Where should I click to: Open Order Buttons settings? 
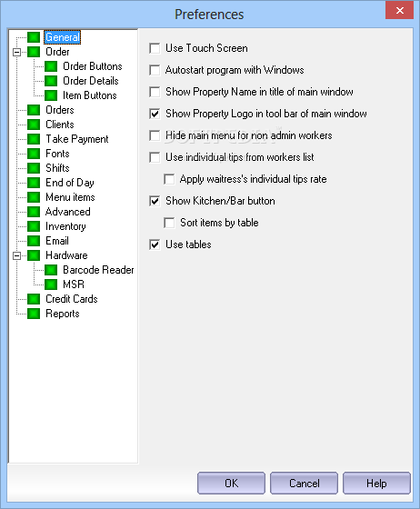(93, 66)
